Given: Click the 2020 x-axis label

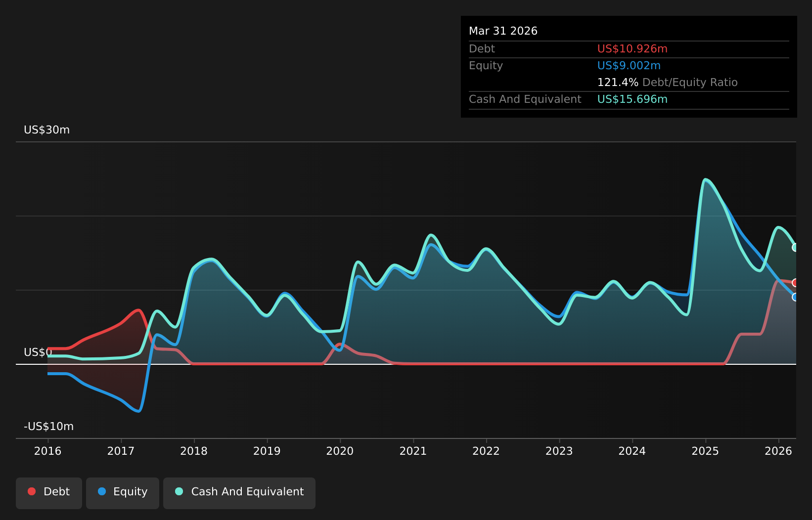Looking at the screenshot, I should 340,451.
